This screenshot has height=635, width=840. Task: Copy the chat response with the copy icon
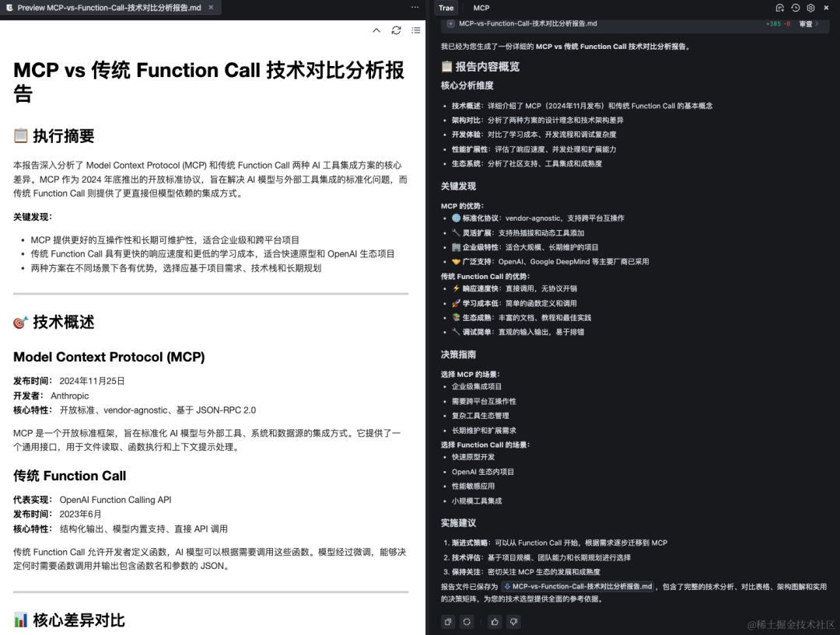pyautogui.click(x=448, y=622)
